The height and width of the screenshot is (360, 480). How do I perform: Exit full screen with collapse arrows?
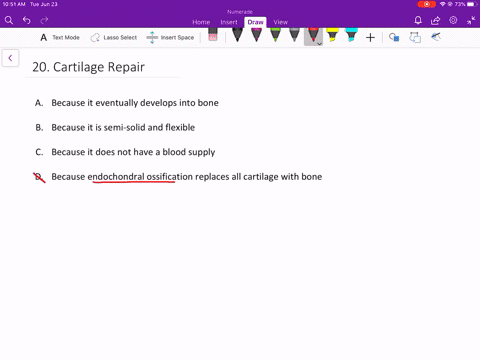(x=471, y=20)
